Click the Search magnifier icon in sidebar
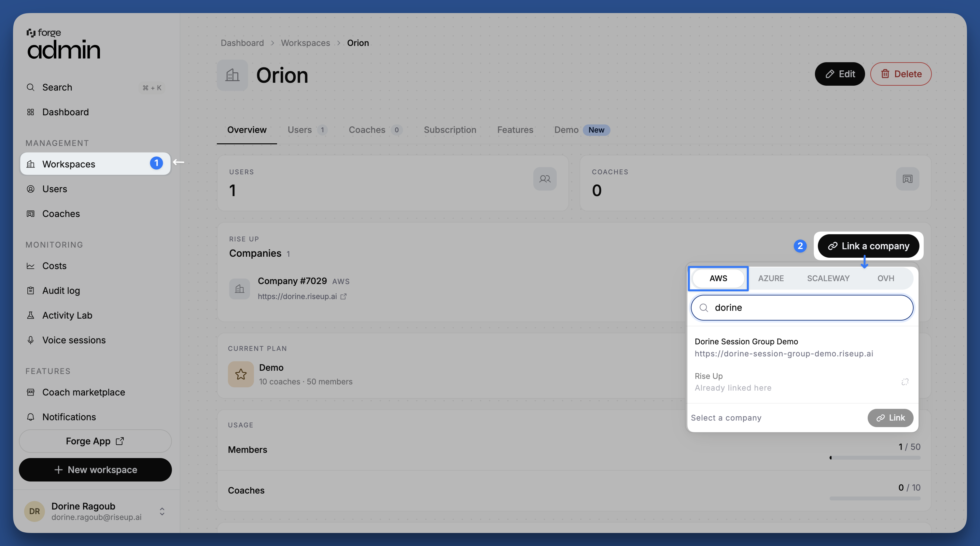 [30, 87]
